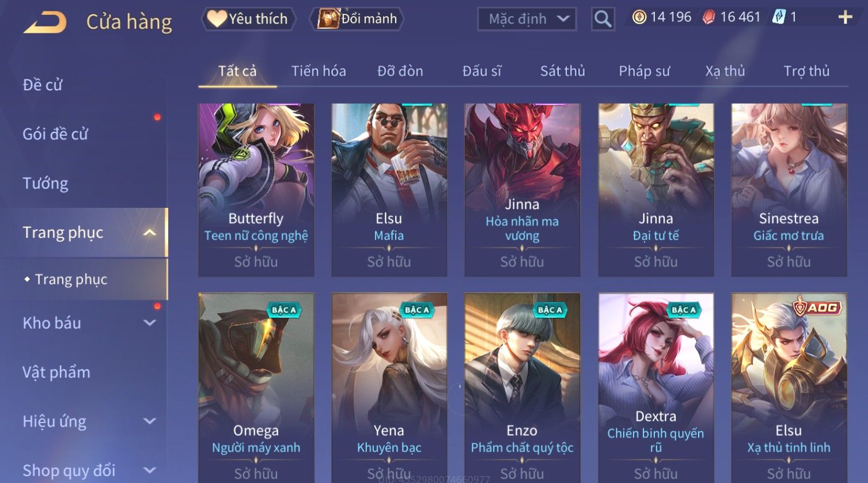The height and width of the screenshot is (483, 868).
Task: Click the gold coin balance icon
Action: click(639, 17)
